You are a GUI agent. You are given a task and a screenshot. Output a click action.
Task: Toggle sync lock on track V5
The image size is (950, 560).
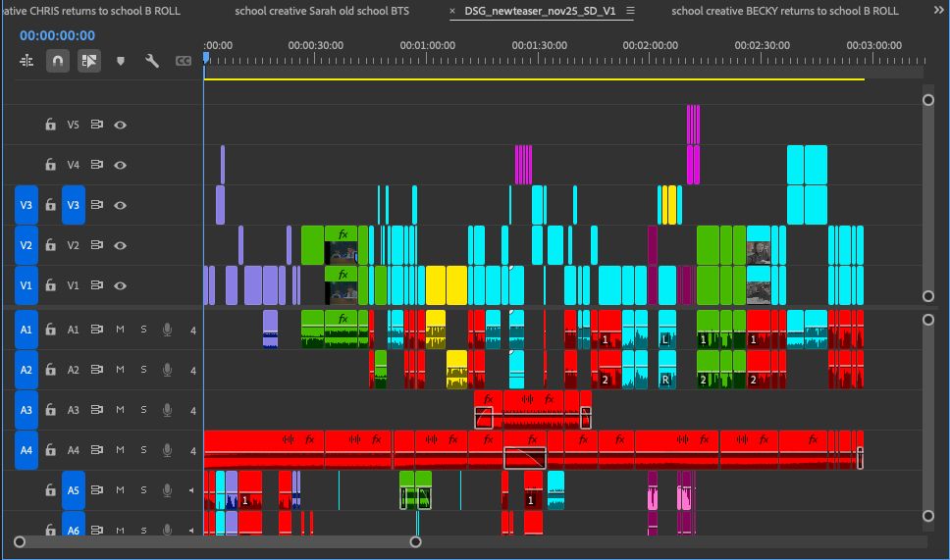(x=96, y=125)
